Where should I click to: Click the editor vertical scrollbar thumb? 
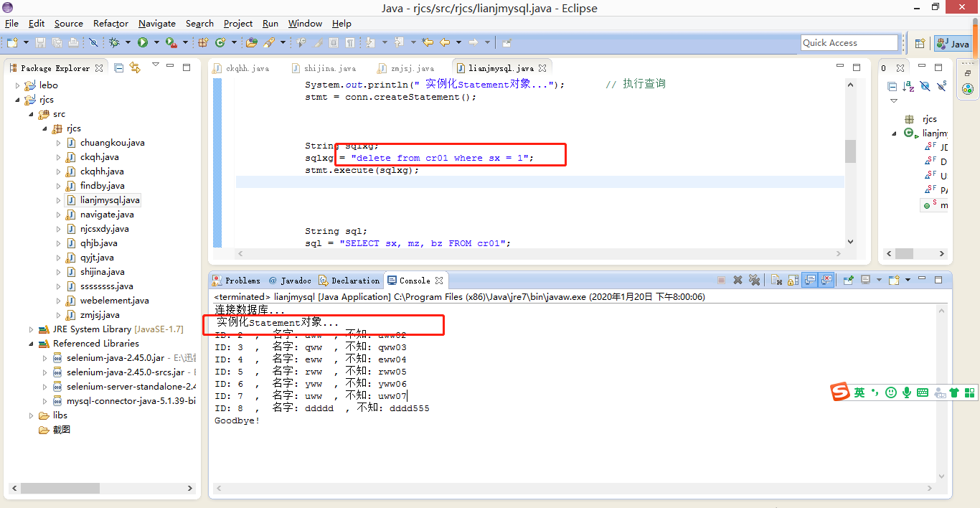coord(850,151)
